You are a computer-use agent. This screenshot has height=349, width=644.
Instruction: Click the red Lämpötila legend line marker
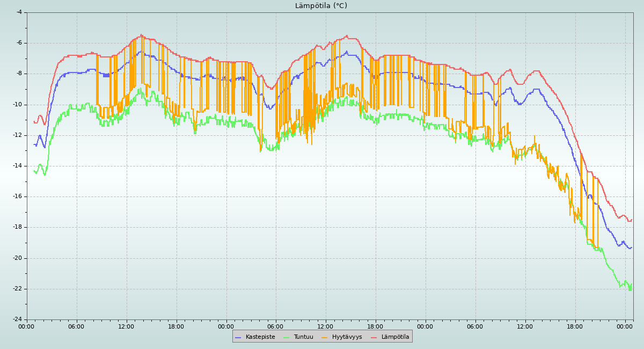(x=374, y=337)
